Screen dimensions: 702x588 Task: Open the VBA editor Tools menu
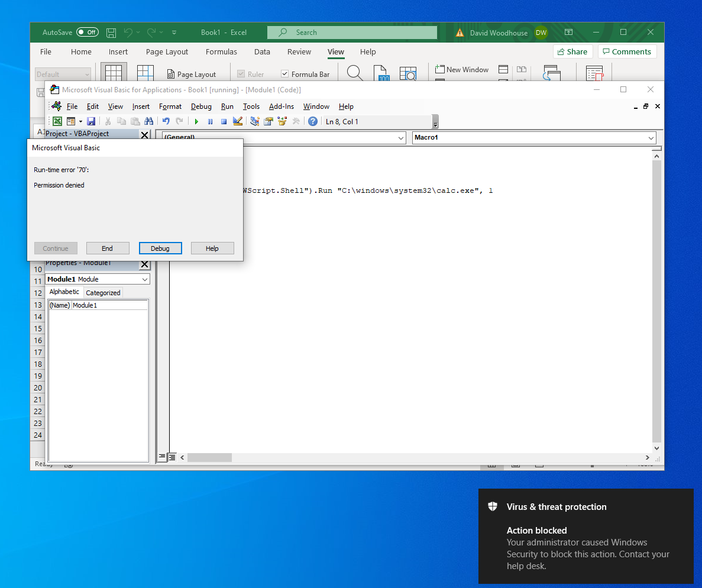coord(251,106)
